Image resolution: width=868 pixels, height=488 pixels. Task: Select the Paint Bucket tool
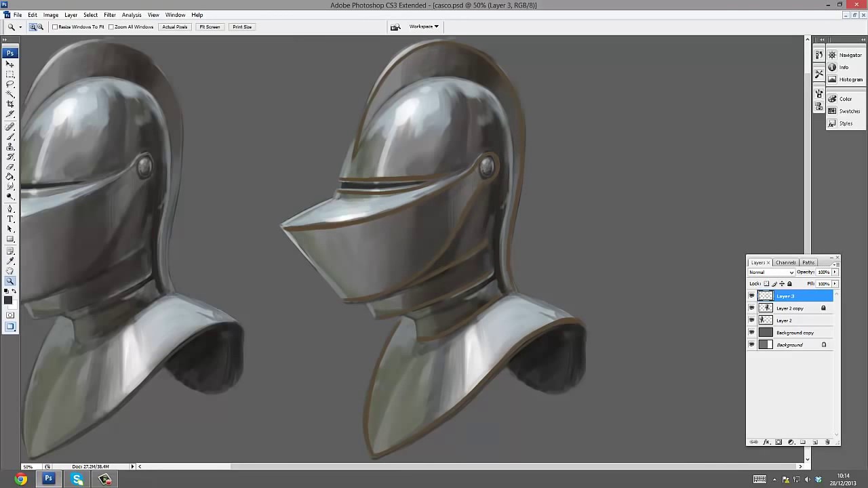pyautogui.click(x=10, y=176)
